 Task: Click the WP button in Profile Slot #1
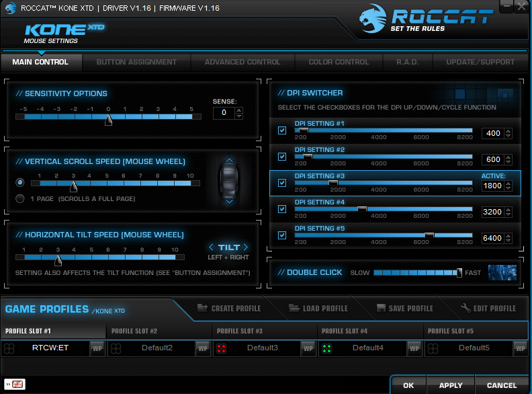pyautogui.click(x=97, y=348)
